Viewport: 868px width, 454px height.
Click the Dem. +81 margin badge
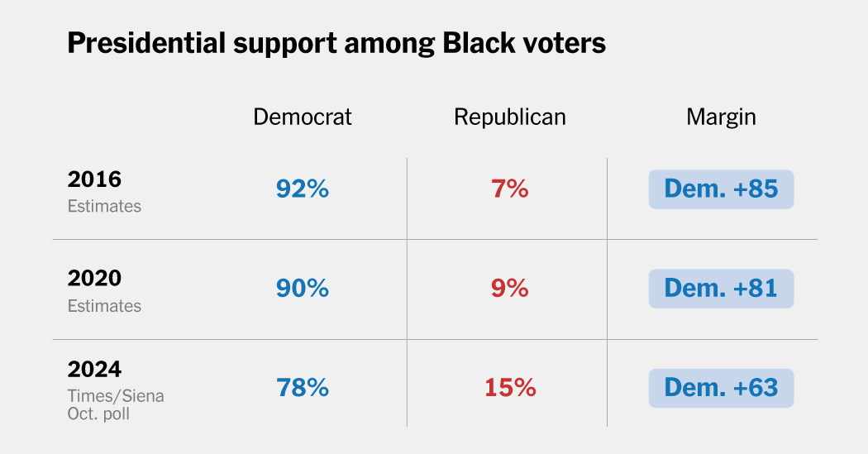pos(721,289)
